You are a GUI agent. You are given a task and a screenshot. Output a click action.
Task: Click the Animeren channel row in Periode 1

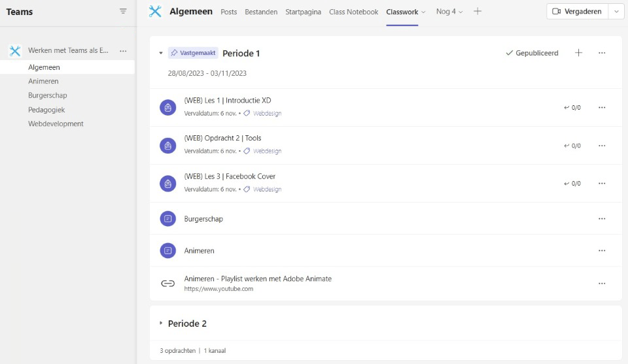pyautogui.click(x=386, y=251)
